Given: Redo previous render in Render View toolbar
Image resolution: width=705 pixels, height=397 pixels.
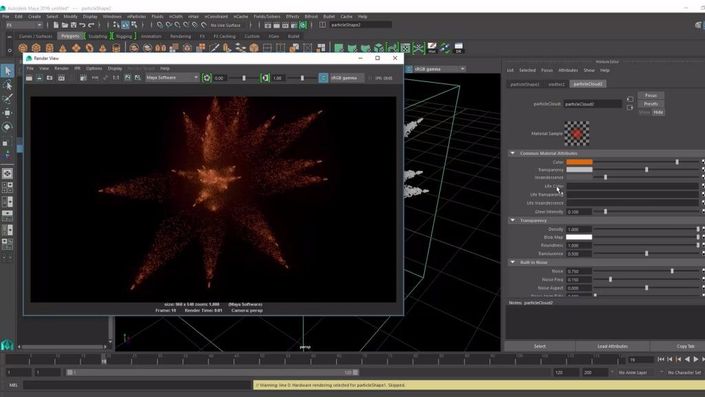Looking at the screenshot, I should pos(29,78).
